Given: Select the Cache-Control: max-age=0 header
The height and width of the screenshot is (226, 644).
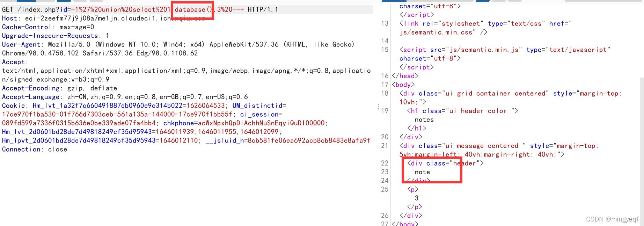Looking at the screenshot, I should click(48, 27).
